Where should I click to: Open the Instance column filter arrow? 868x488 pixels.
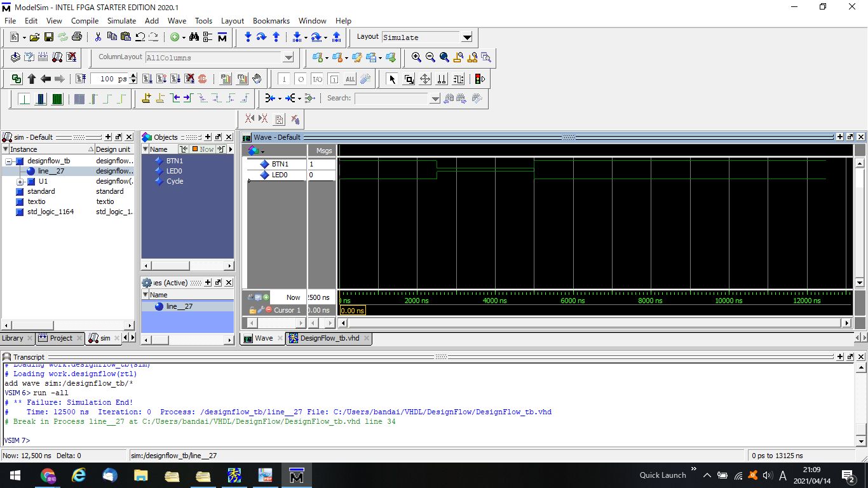tap(5, 149)
